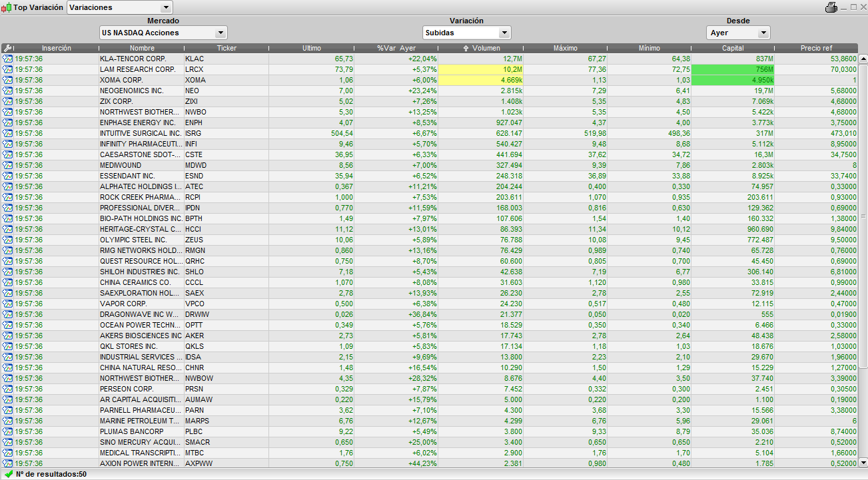Viewport: 868px width, 480px height.
Task: Select the +28,32% variation for NWBOW
Action: [396, 378]
